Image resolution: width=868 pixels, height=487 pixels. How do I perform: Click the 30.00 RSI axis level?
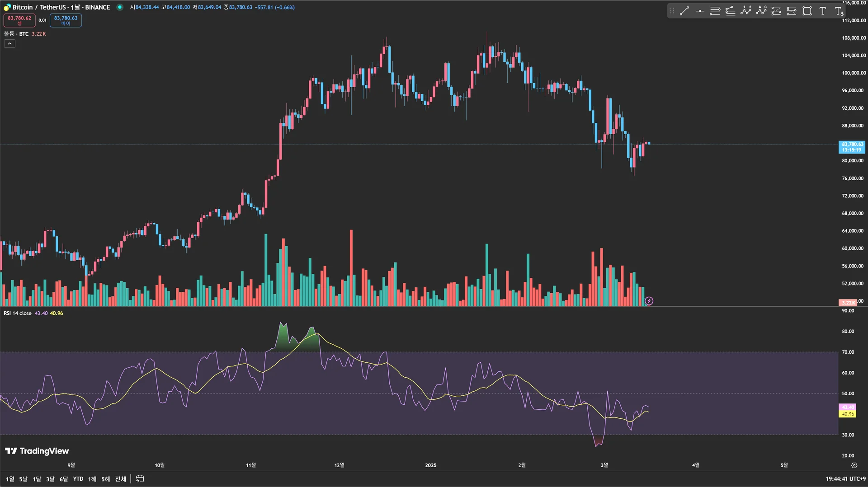pos(848,435)
